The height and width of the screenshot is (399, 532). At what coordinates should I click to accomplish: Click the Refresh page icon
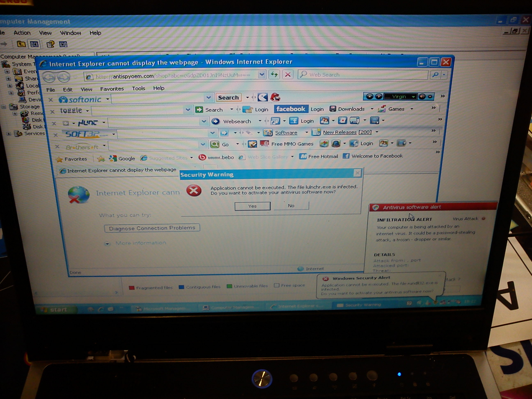pos(274,75)
